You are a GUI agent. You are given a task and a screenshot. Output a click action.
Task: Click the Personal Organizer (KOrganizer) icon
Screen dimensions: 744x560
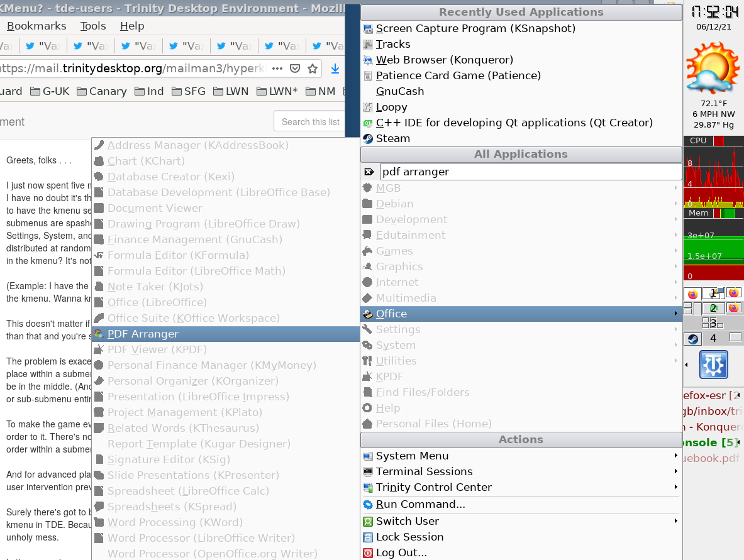tap(99, 381)
